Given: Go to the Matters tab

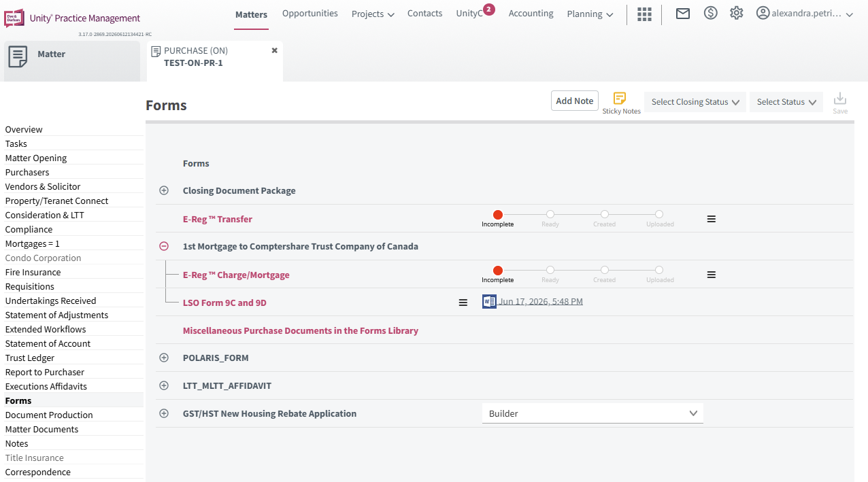Looking at the screenshot, I should [x=251, y=14].
